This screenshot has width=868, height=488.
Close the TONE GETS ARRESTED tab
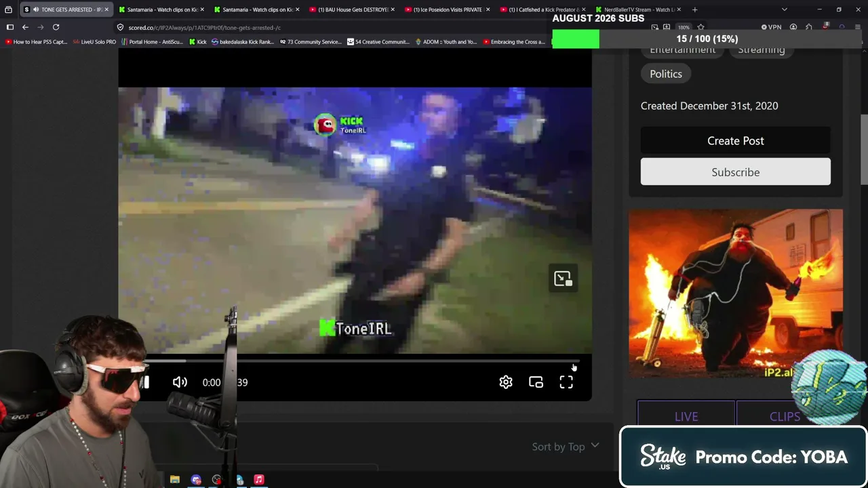coord(106,9)
